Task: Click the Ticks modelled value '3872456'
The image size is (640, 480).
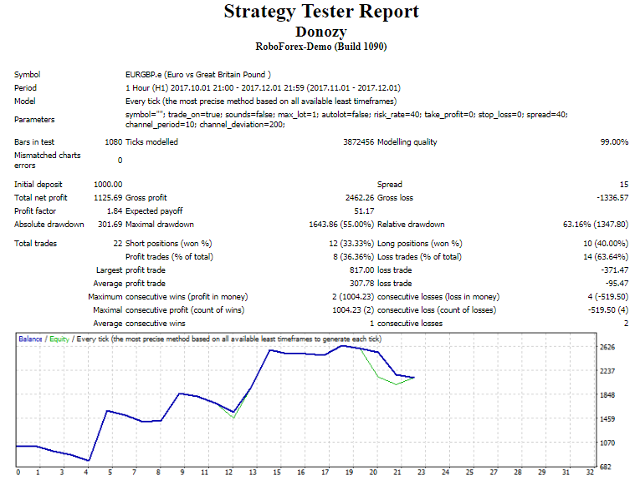Action: coord(358,142)
